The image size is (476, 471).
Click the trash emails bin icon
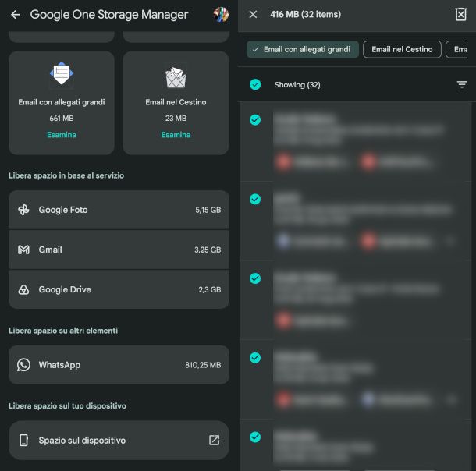[x=176, y=77]
